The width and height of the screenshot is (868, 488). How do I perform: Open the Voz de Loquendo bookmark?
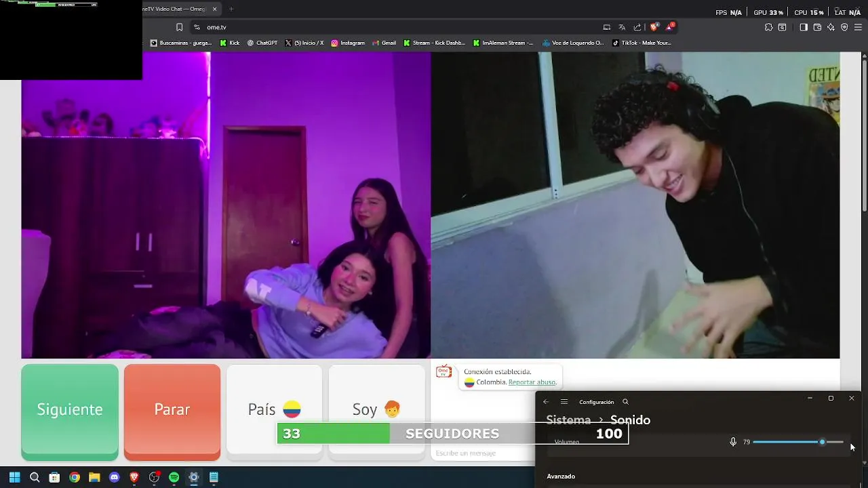(x=573, y=43)
